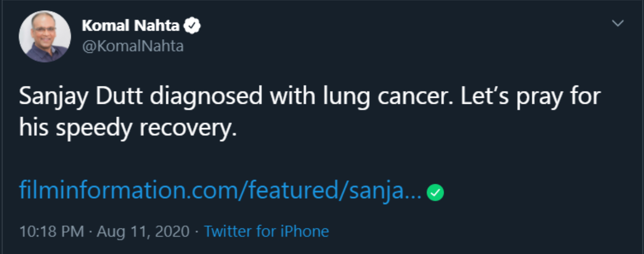Click the date "Aug 11, 2020"

144,232
